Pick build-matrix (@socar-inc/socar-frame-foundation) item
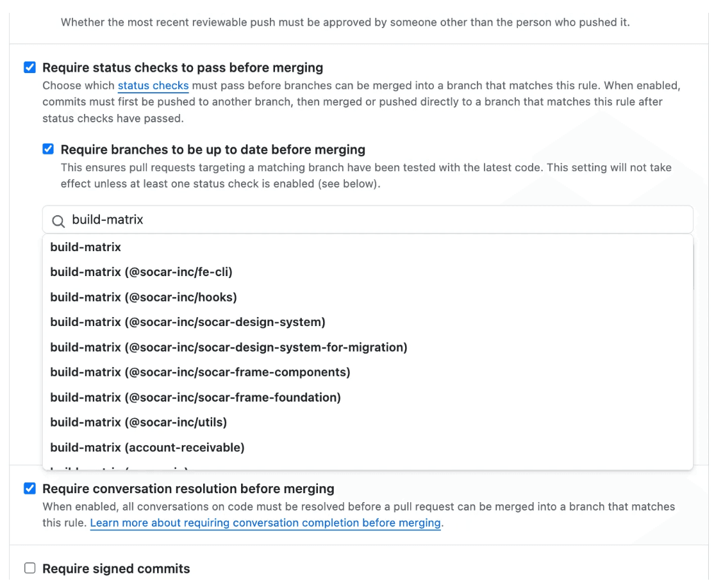Viewport: 723px width, 588px height. click(x=367, y=397)
